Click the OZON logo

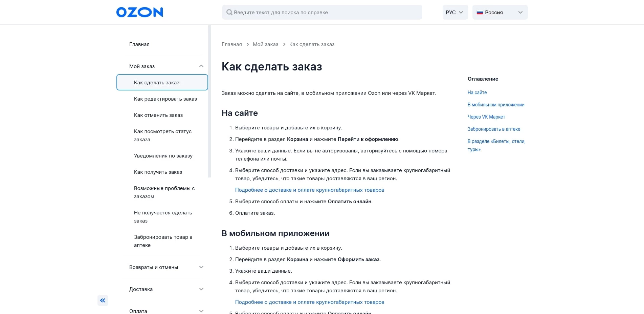point(139,12)
